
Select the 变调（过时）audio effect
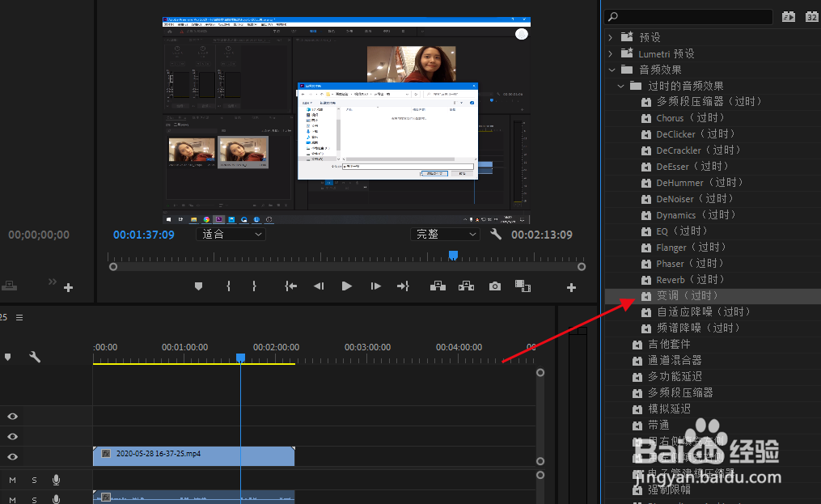[687, 296]
